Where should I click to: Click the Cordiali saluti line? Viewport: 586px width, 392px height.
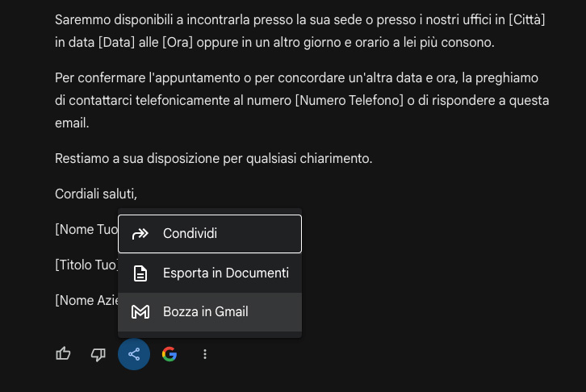[x=96, y=194]
